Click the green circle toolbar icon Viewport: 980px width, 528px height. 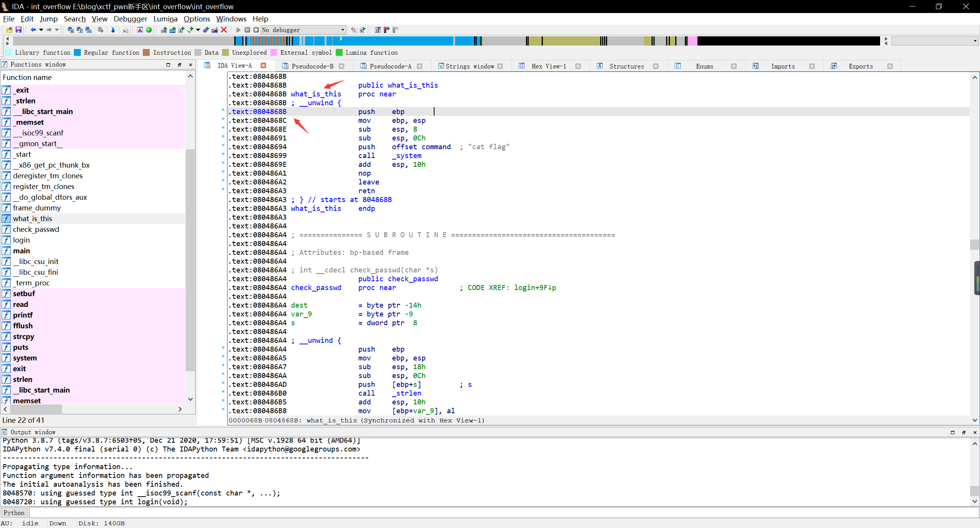(x=149, y=30)
